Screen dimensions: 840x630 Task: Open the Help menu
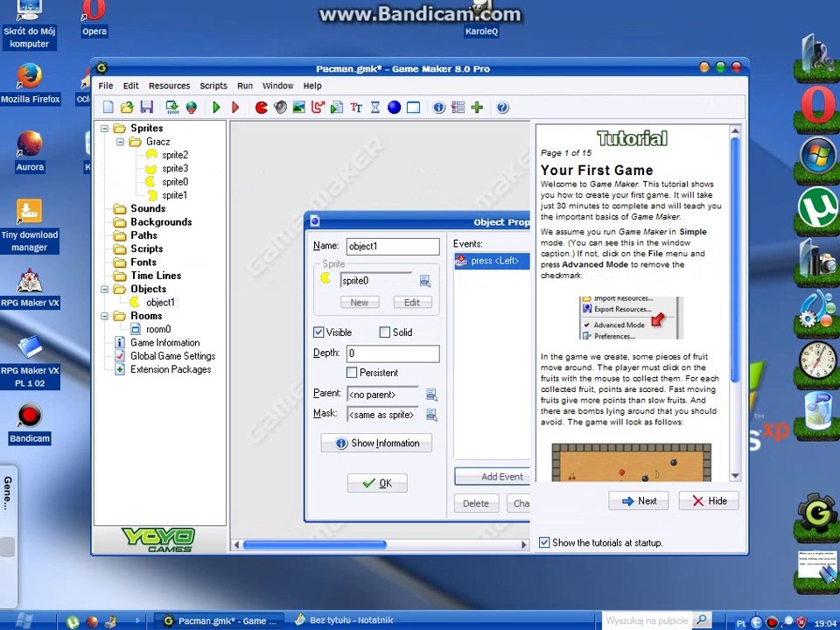(312, 86)
